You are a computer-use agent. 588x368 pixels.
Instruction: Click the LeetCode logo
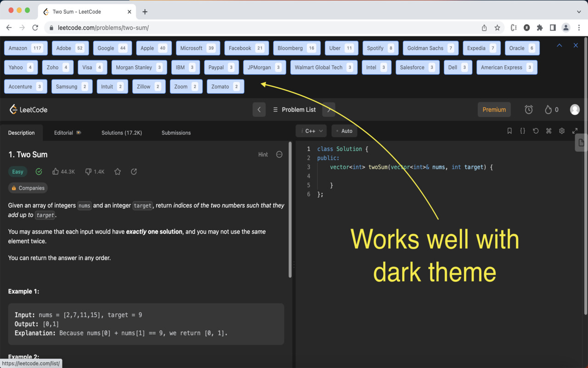pyautogui.click(x=28, y=109)
